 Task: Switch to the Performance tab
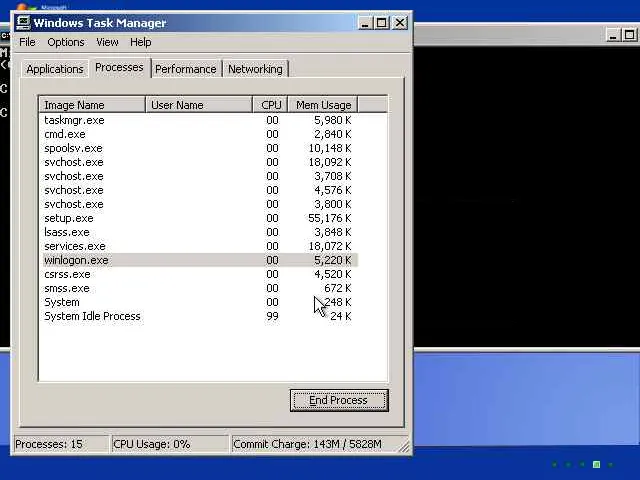click(x=186, y=69)
